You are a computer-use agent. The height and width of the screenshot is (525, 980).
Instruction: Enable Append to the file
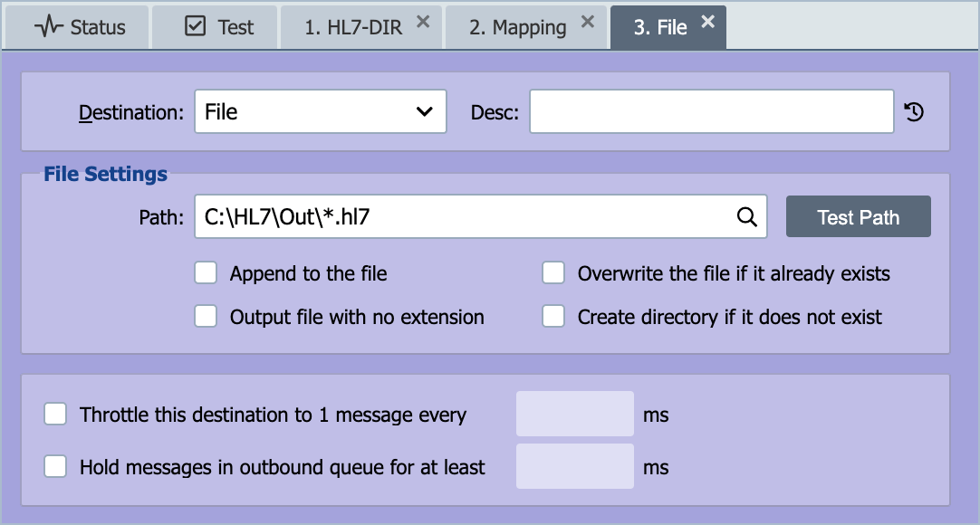coord(206,272)
